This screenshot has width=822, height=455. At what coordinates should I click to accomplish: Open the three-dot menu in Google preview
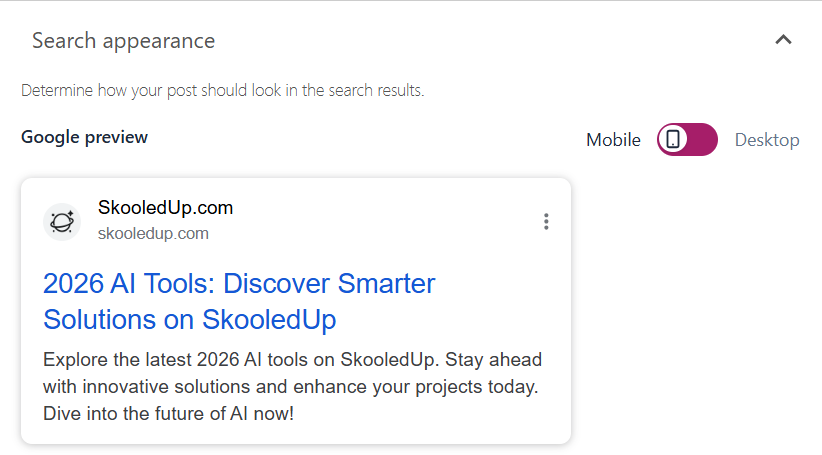(x=545, y=221)
